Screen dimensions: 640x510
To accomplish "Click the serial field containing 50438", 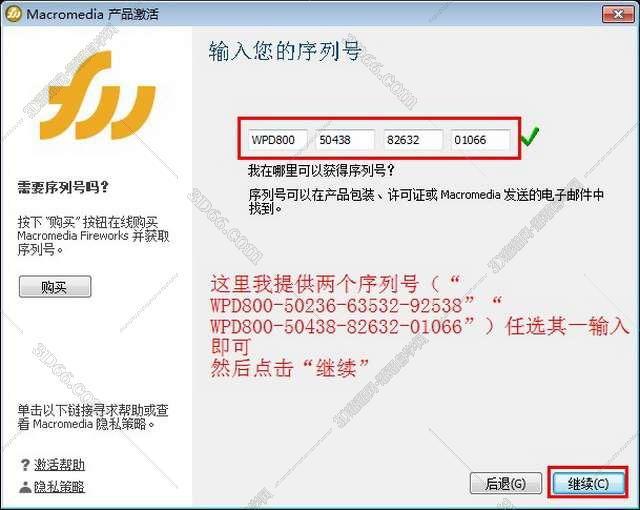I will click(x=345, y=140).
